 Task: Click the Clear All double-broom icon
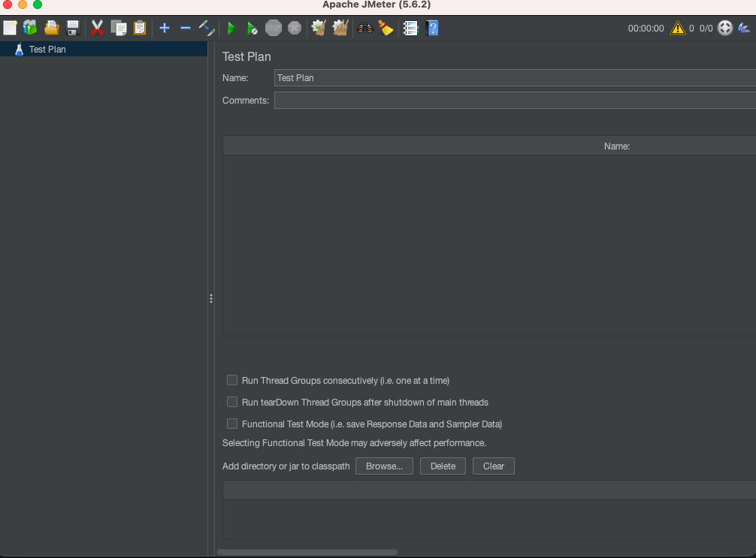340,28
